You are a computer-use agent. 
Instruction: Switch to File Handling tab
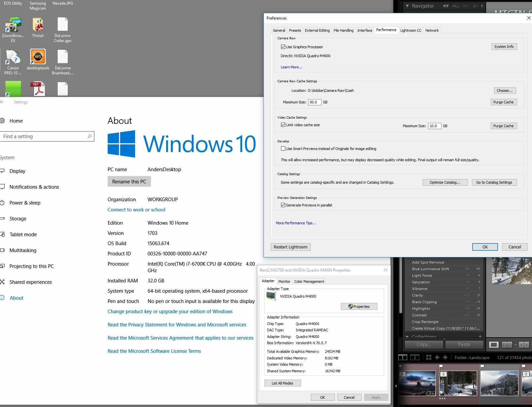tap(343, 30)
